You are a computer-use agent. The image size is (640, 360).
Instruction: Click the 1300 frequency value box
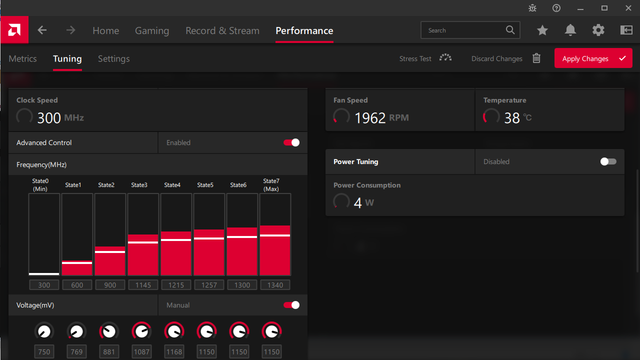point(242,285)
